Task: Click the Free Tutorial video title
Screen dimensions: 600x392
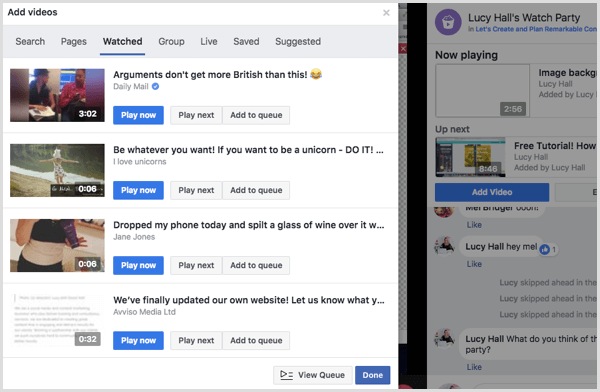Action: (x=555, y=146)
